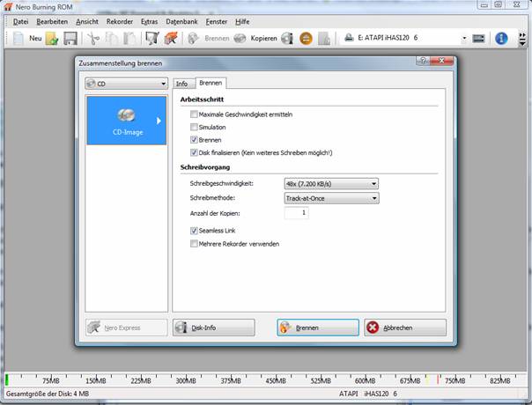Image resolution: width=532 pixels, height=405 pixels.
Task: Click the Disk-Info button in the dialog
Action: point(214,328)
